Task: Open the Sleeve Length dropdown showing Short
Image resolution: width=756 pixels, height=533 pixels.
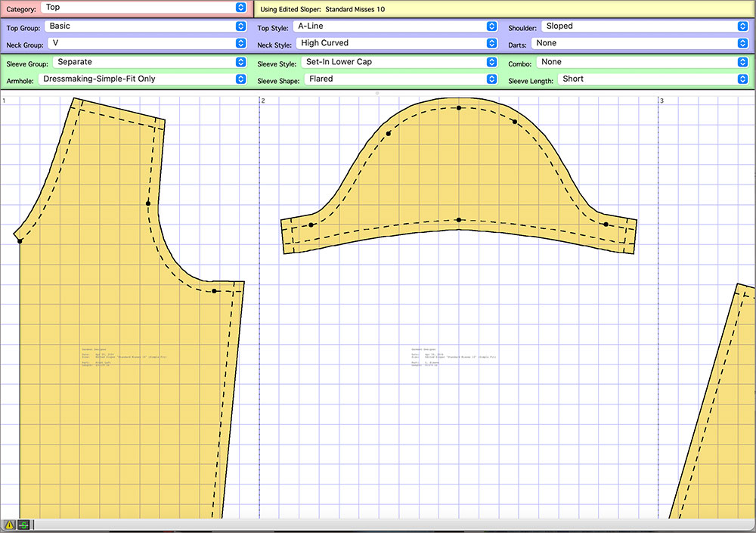Action: tap(653, 79)
